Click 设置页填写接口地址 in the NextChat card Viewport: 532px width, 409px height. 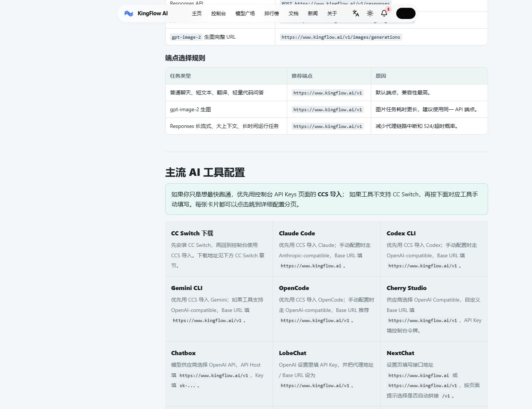(x=410, y=365)
